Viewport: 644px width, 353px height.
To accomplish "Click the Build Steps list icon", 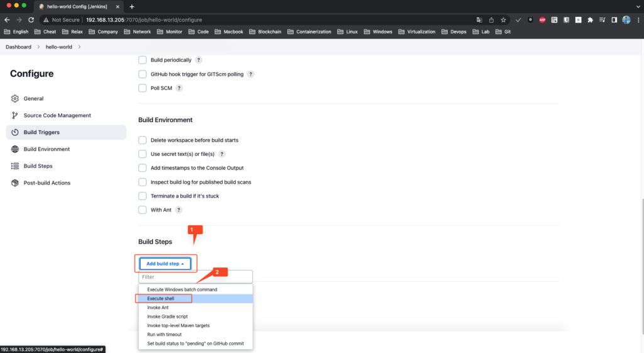I will (x=15, y=166).
